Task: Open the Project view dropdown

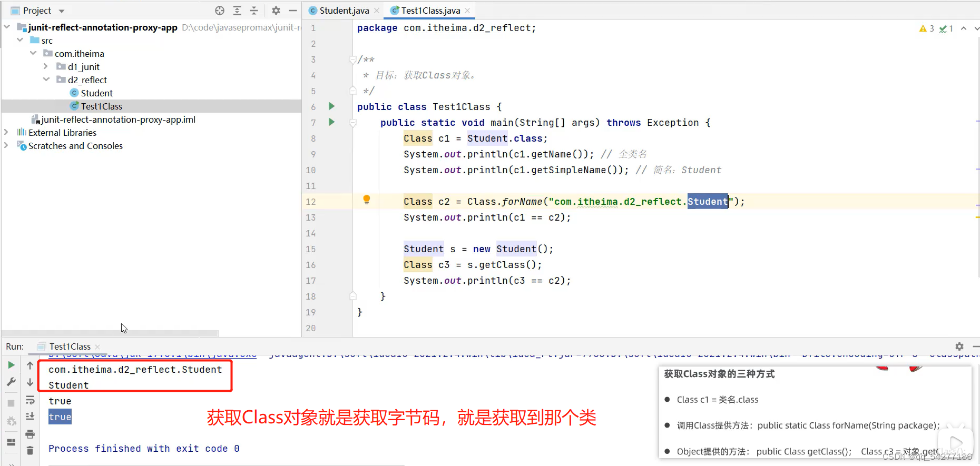Action: click(x=62, y=11)
